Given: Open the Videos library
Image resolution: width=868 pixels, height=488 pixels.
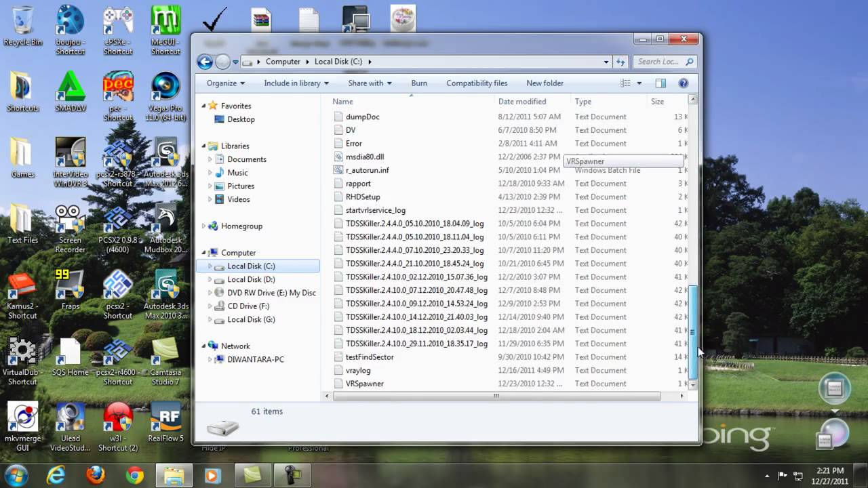Looking at the screenshot, I should (x=239, y=199).
